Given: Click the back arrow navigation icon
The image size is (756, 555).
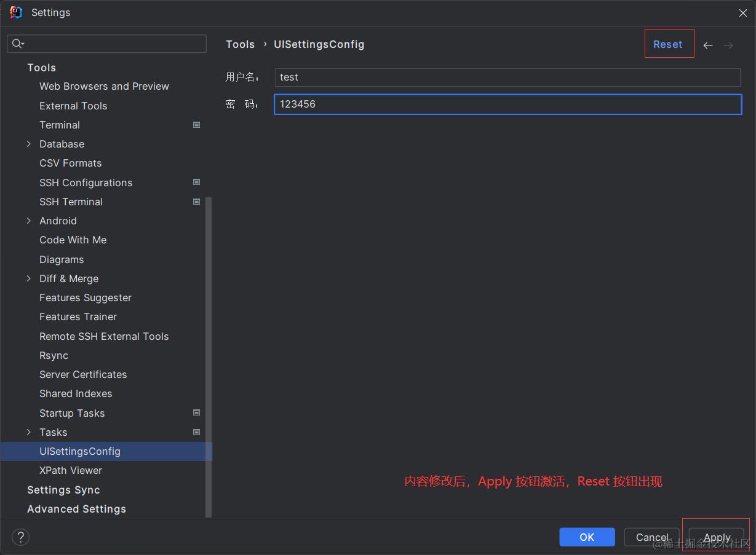Looking at the screenshot, I should click(708, 45).
